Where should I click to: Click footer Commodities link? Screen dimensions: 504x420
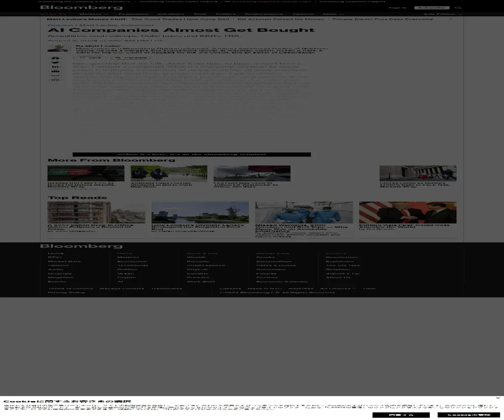274,261
